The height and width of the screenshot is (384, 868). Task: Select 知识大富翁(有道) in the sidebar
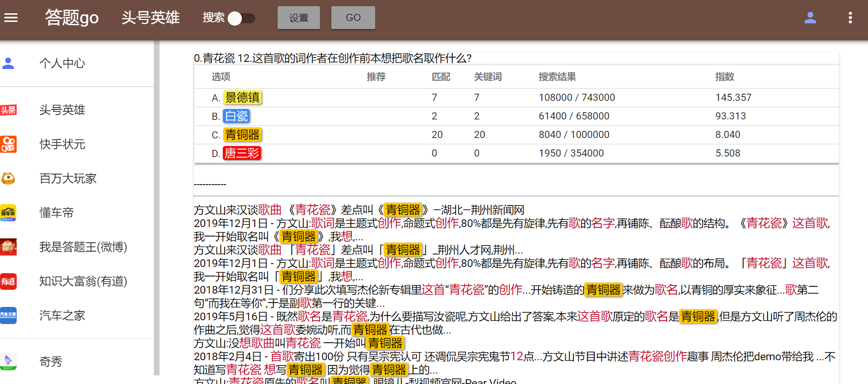(x=83, y=281)
